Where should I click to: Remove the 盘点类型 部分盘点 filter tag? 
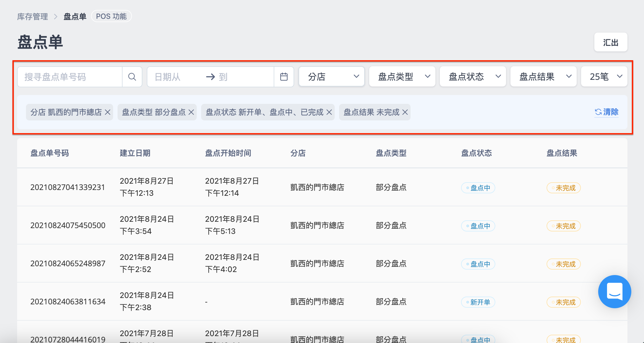coord(191,112)
